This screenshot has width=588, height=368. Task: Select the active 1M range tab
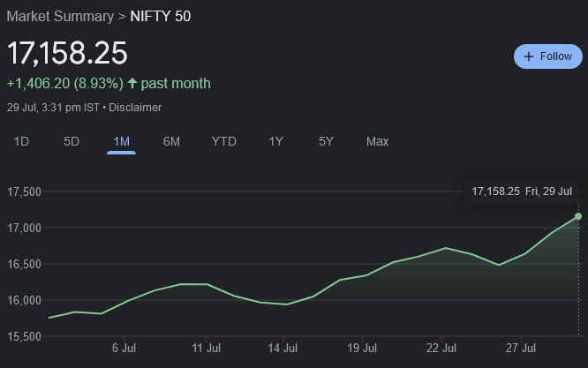click(122, 141)
